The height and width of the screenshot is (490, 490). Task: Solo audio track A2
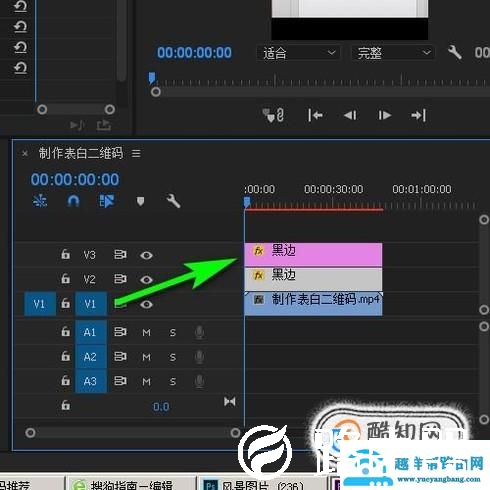click(x=173, y=357)
